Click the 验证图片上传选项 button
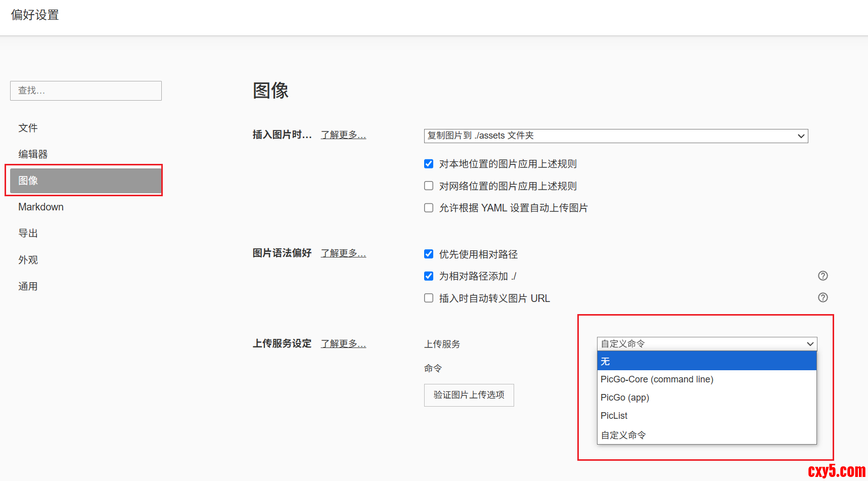This screenshot has height=481, width=868. 469,395
